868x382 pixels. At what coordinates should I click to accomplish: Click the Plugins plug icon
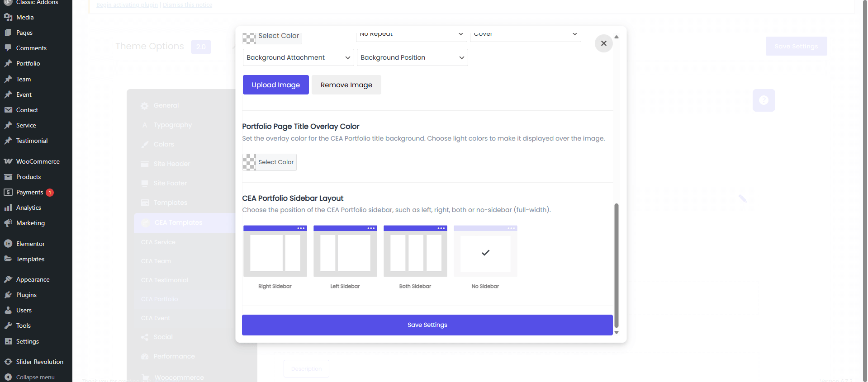(8, 295)
